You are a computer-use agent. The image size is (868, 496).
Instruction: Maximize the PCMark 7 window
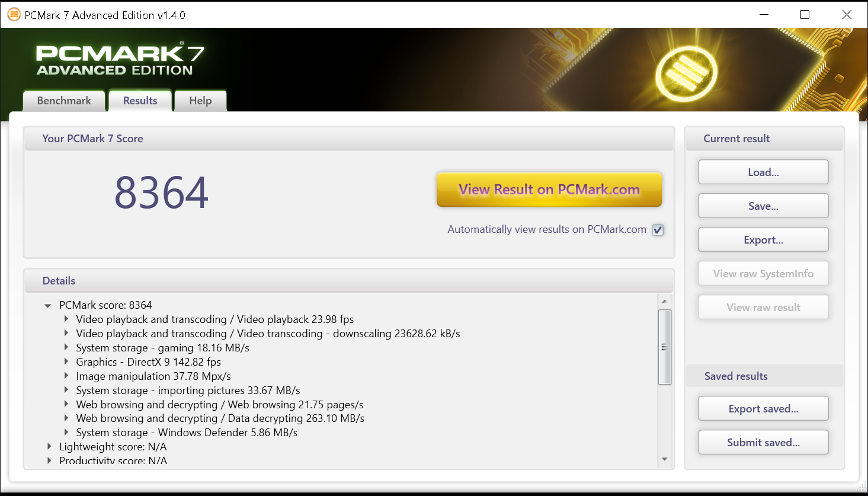coord(805,15)
